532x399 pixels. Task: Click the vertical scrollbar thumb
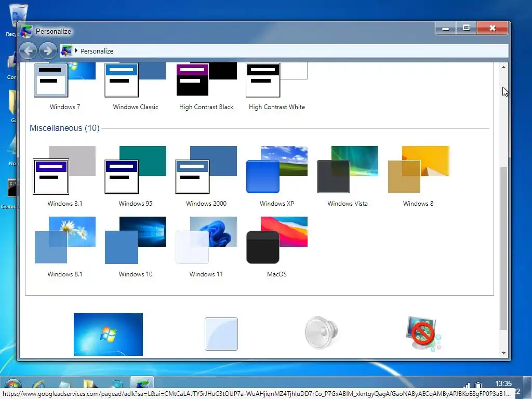coord(503,248)
